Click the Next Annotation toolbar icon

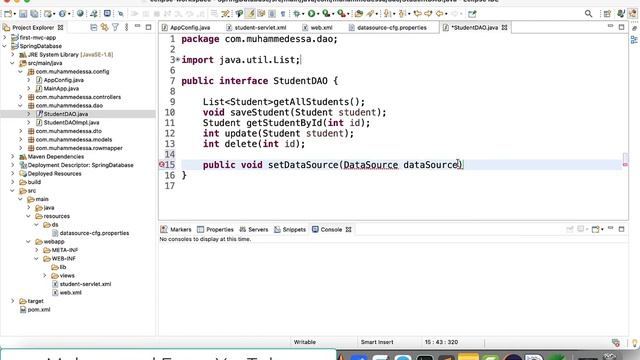387,14
